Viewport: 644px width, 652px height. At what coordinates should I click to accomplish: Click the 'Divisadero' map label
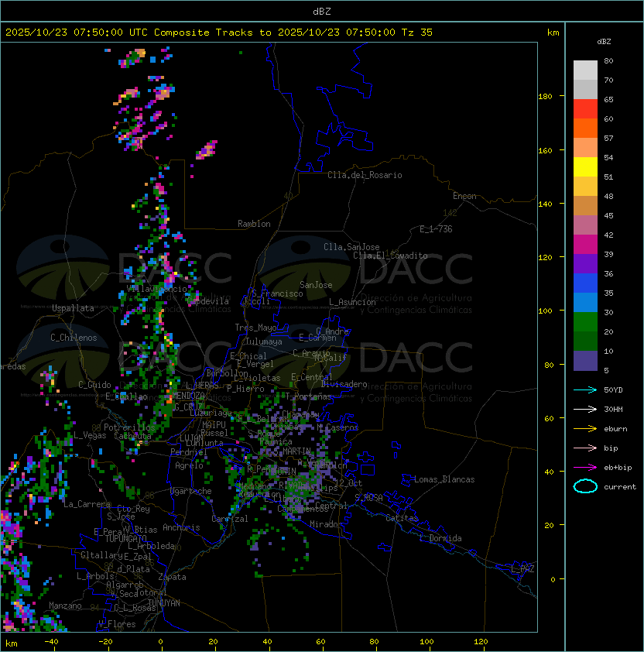click(x=344, y=384)
